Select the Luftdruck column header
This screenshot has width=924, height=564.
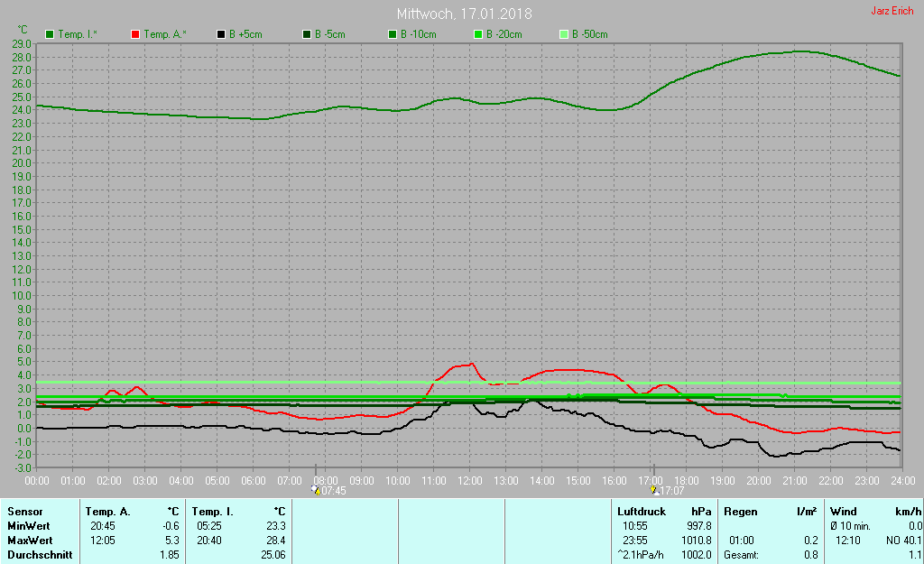tap(641, 512)
